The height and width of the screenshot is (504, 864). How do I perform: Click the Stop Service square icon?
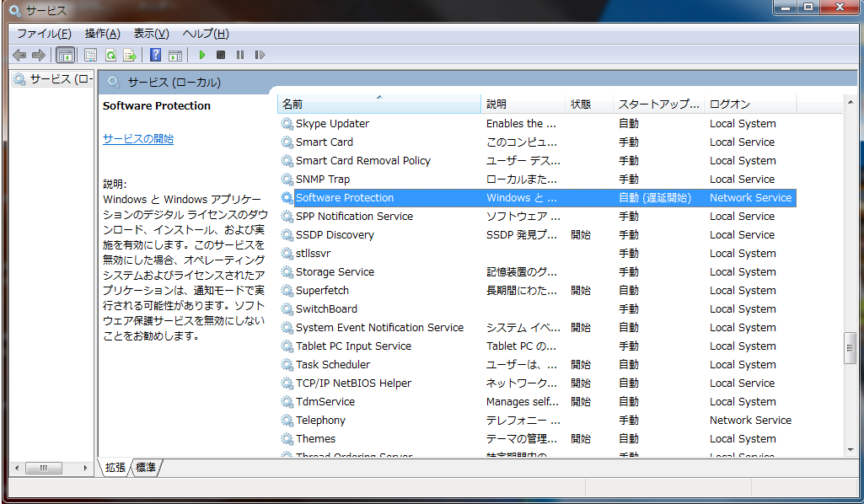221,55
